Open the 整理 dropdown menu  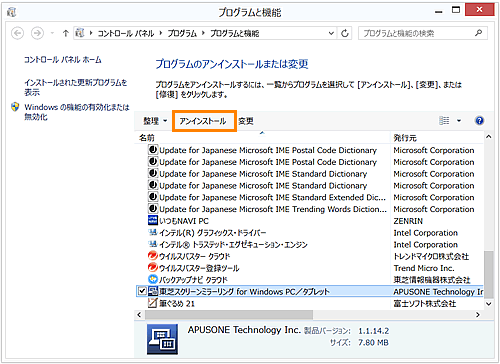(155, 121)
